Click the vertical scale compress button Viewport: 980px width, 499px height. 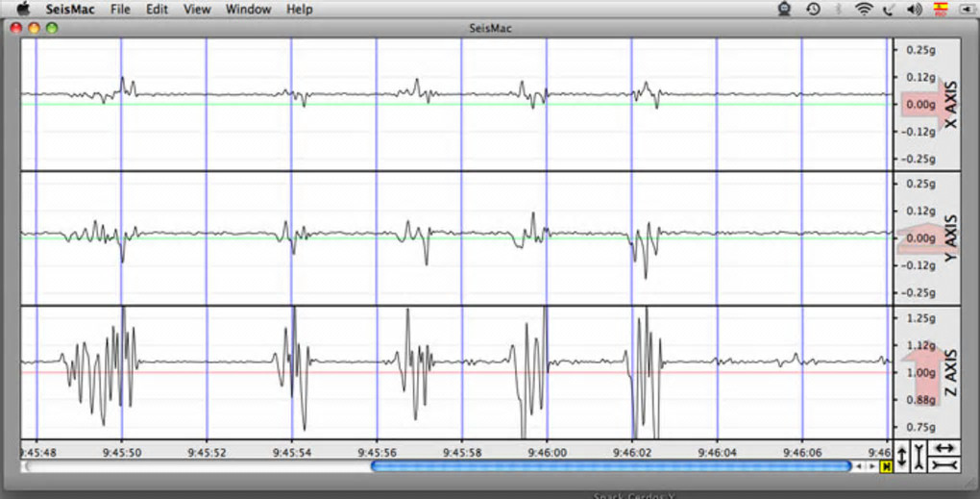coord(919,457)
